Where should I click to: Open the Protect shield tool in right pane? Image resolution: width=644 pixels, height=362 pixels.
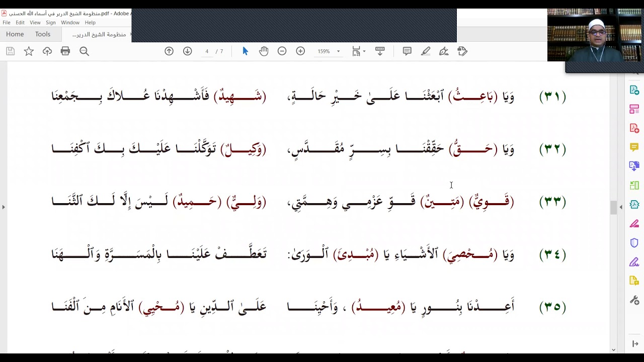pyautogui.click(x=634, y=243)
